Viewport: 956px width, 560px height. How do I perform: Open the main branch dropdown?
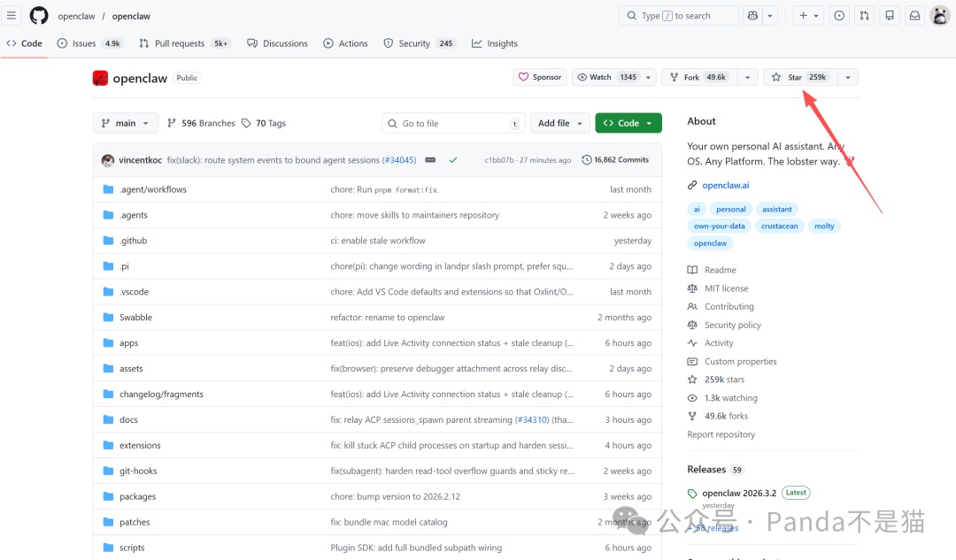coord(126,123)
